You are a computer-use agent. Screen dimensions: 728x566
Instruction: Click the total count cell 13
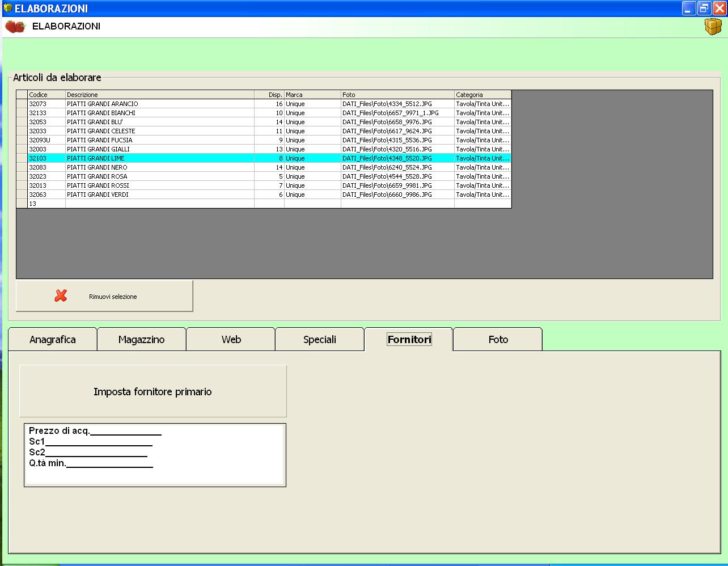[46, 204]
